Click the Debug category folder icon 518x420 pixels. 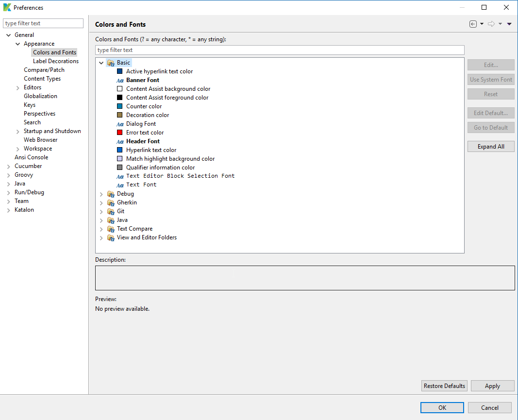[x=111, y=194]
